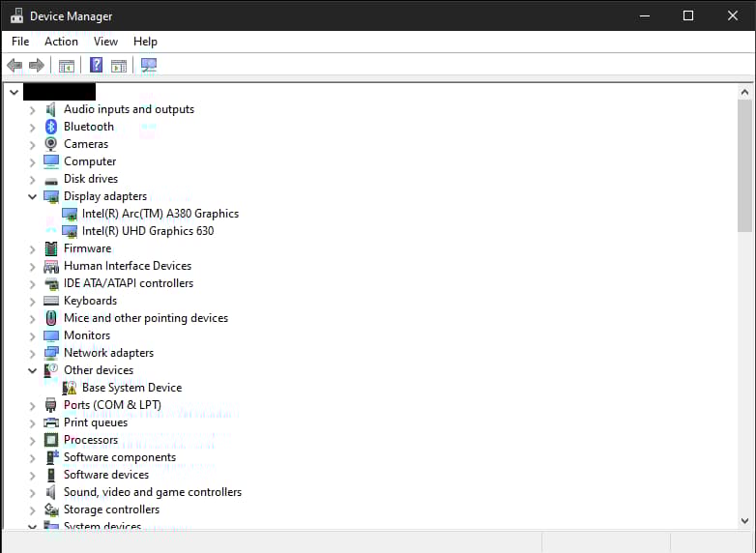This screenshot has width=756, height=553.
Task: Click the Help toolbar icon
Action: pos(97,66)
